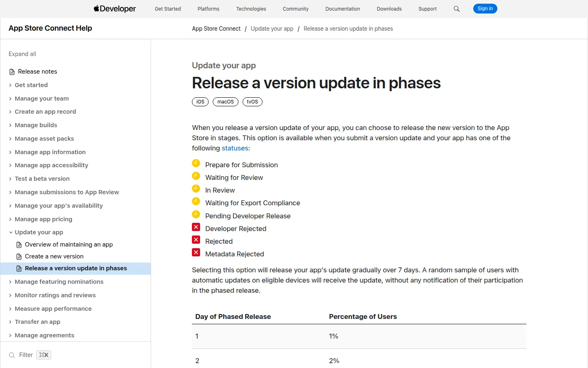Open Manage featuring nominations section
This screenshot has width=588, height=368.
(x=59, y=282)
